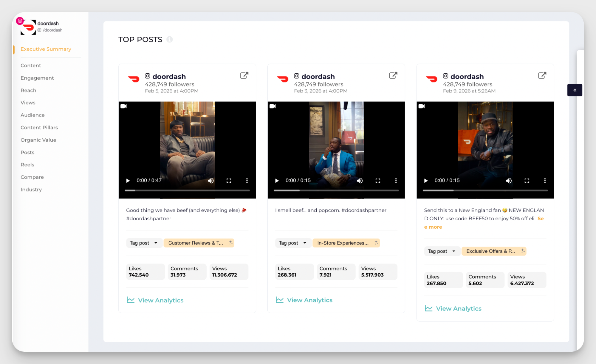Screen dimensions: 596x364
Task: Open the first post via its external link icon
Action: point(244,75)
